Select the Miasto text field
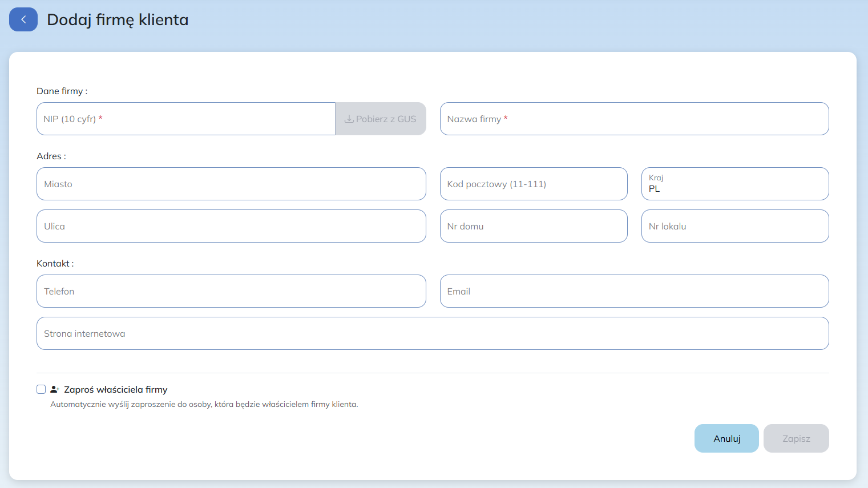 point(231,184)
